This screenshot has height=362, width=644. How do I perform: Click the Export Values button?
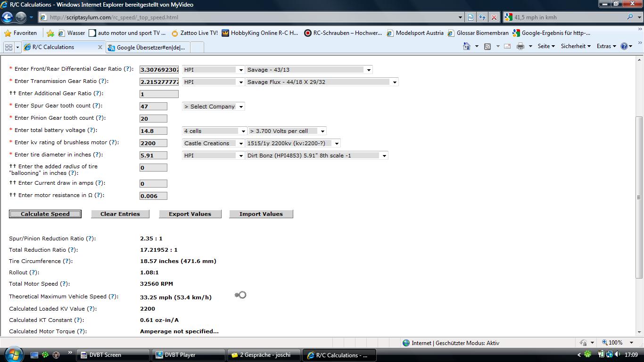point(190,214)
